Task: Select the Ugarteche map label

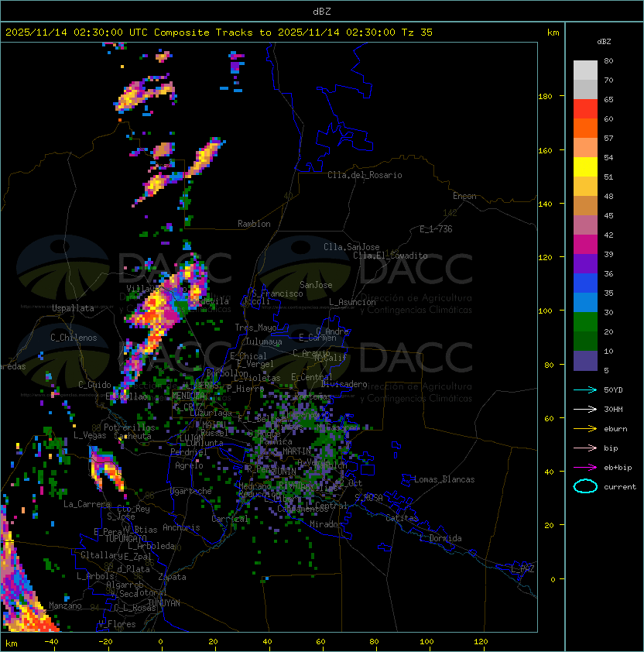Action: coord(191,491)
